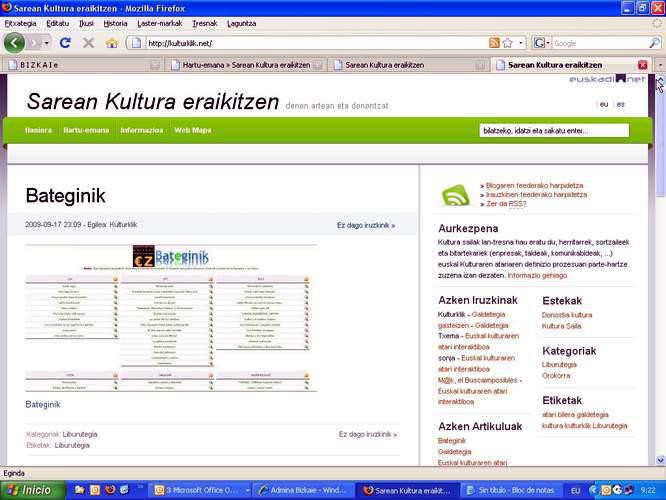Click the Google search box
This screenshot has width=666, height=500.
pos(600,43)
